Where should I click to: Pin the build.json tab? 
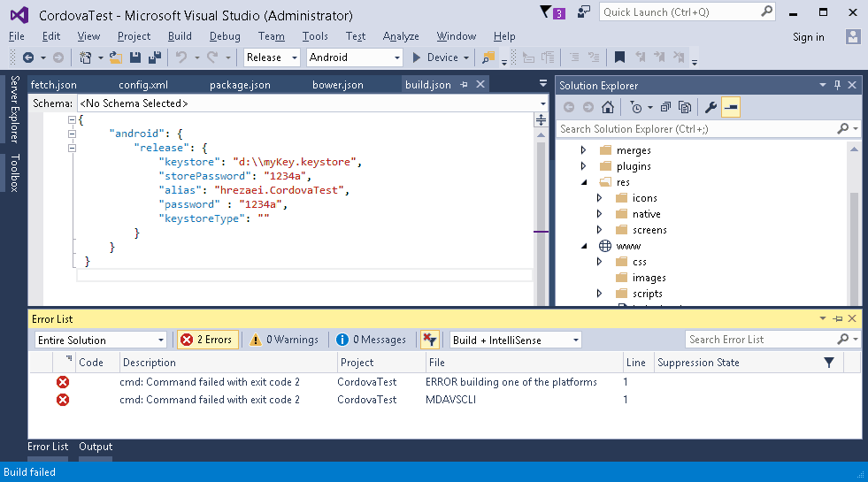[464, 84]
